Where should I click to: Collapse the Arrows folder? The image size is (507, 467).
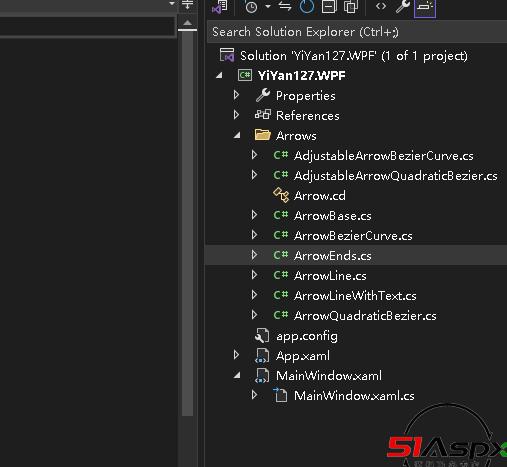click(x=237, y=136)
